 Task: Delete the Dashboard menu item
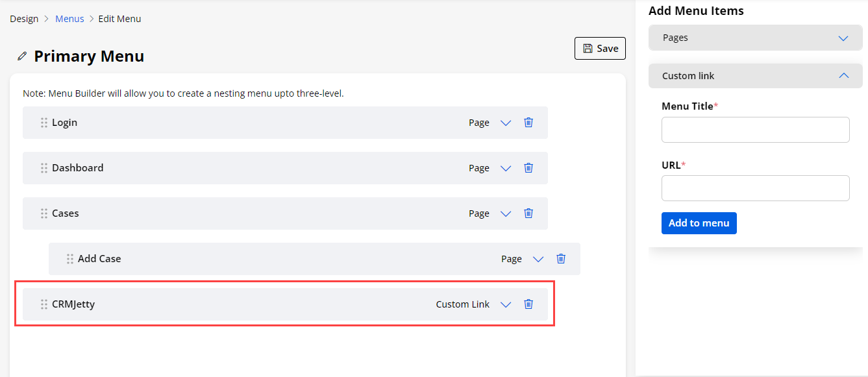coord(528,168)
